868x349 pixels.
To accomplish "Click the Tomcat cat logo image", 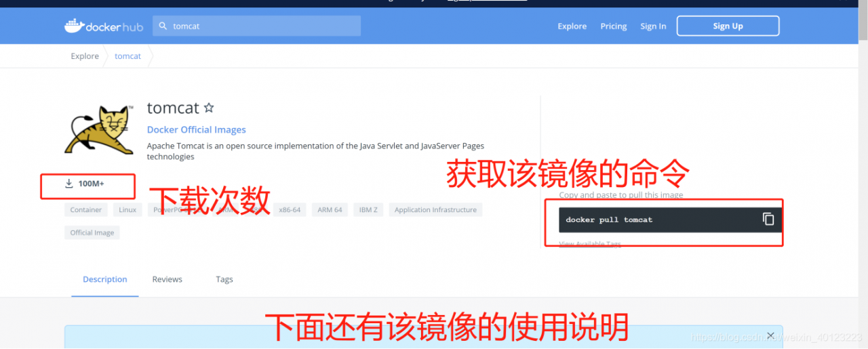I will pyautogui.click(x=100, y=130).
